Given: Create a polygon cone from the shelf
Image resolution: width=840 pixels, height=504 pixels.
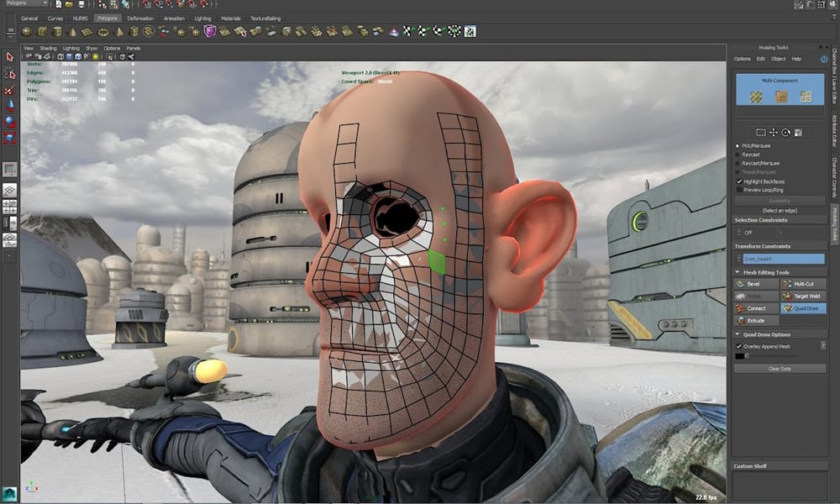Looking at the screenshot, I should click(73, 32).
